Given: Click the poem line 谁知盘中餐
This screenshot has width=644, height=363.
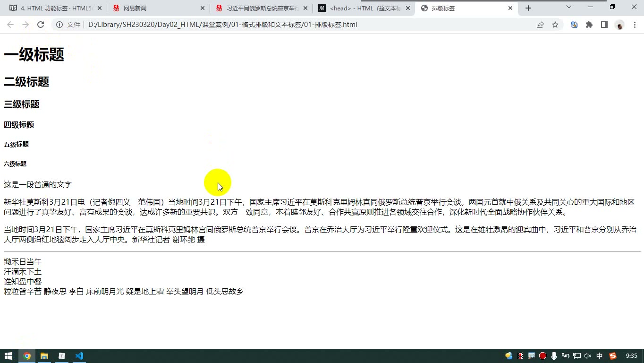Looking at the screenshot, I should pyautogui.click(x=23, y=281).
